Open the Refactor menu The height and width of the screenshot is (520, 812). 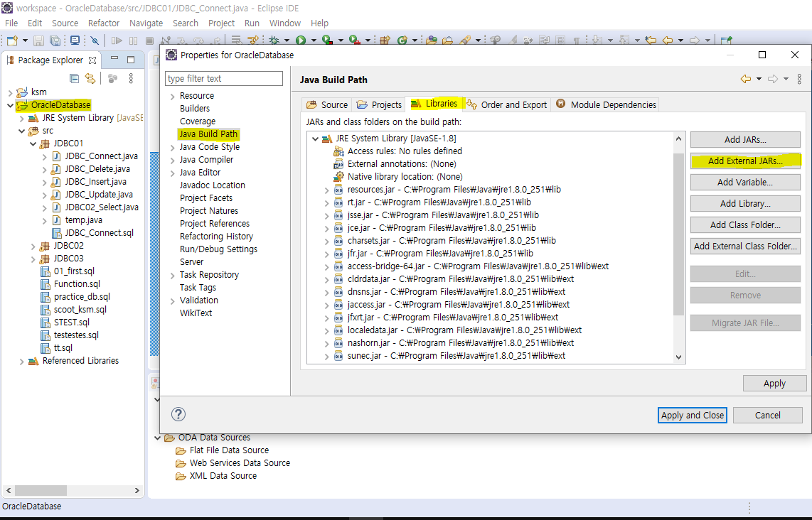104,23
